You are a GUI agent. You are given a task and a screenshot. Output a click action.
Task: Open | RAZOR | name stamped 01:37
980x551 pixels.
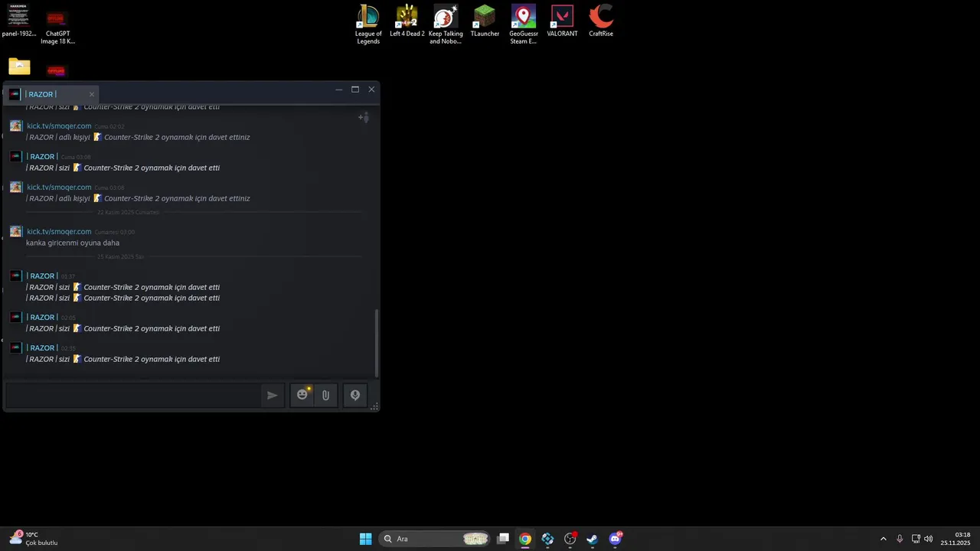point(42,275)
